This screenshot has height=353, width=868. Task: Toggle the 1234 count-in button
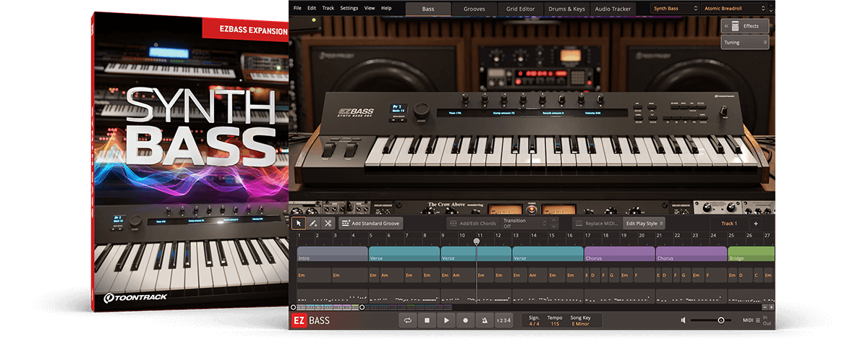[504, 320]
